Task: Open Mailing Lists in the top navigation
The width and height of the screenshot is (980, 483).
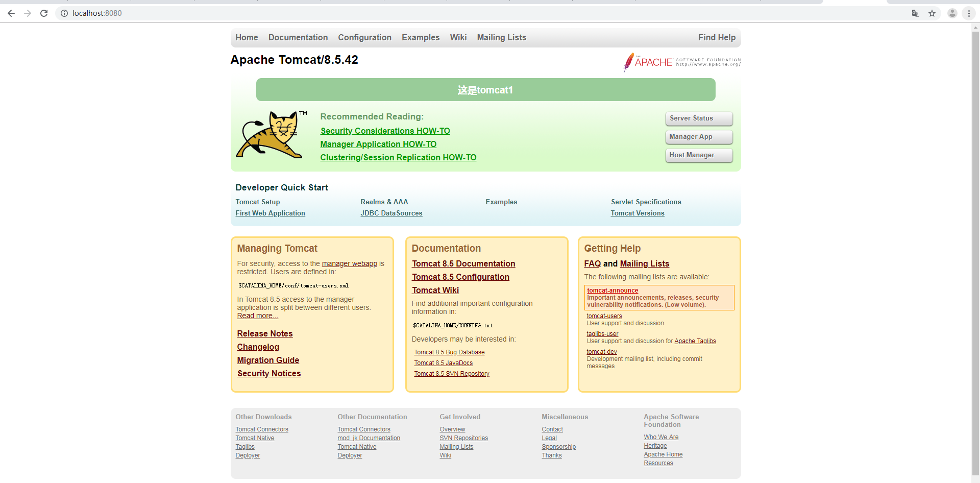Action: [502, 38]
